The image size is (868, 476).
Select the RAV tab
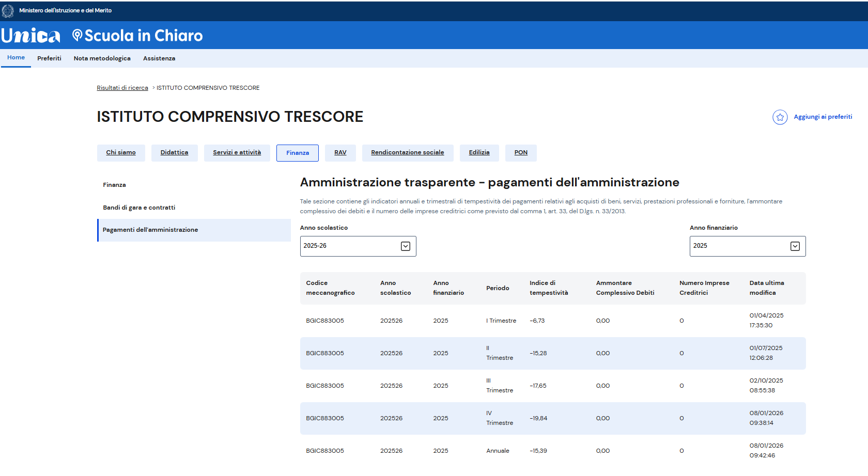[x=340, y=153]
